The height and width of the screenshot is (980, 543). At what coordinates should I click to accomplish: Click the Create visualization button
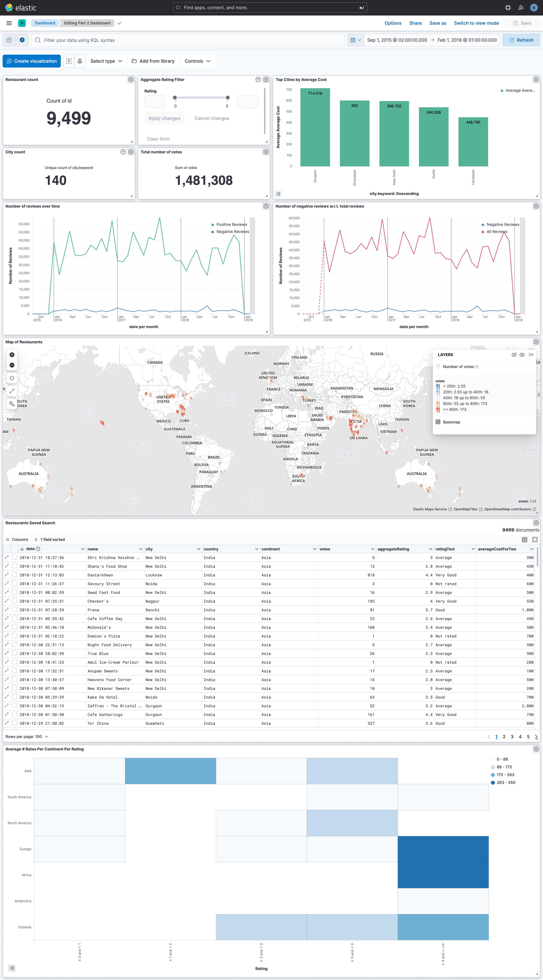(32, 61)
